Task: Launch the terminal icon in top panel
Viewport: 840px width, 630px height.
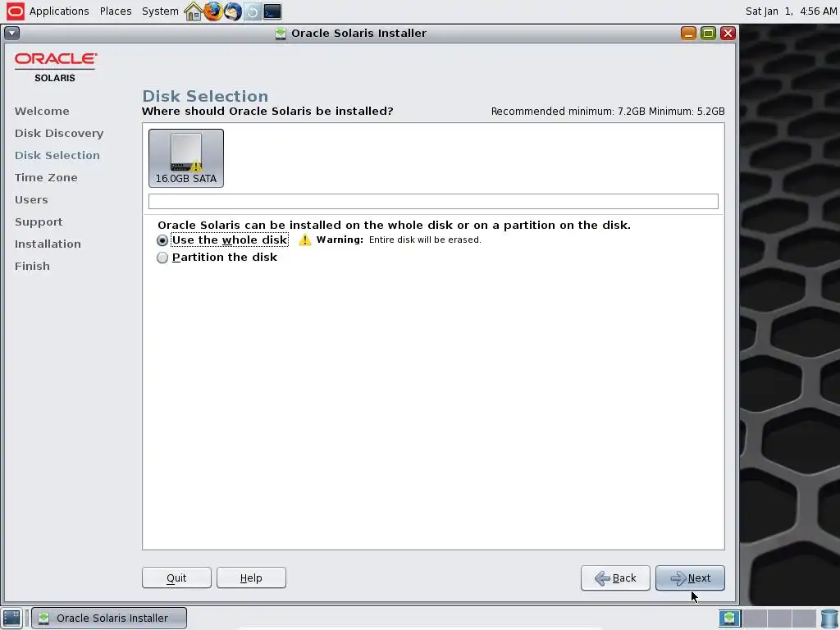Action: pos(272,11)
